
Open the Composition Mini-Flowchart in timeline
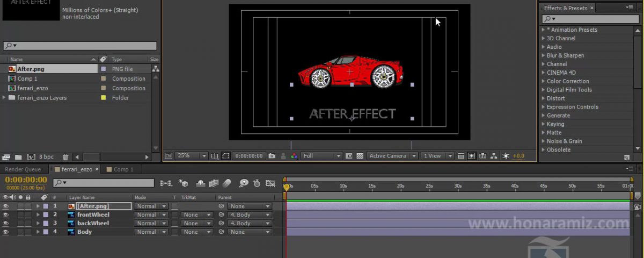(x=166, y=183)
